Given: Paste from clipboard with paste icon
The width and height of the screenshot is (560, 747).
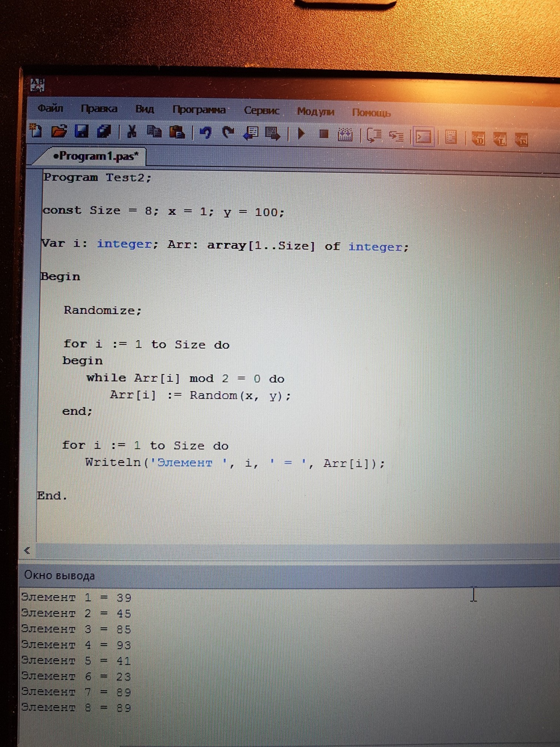Looking at the screenshot, I should 177,133.
